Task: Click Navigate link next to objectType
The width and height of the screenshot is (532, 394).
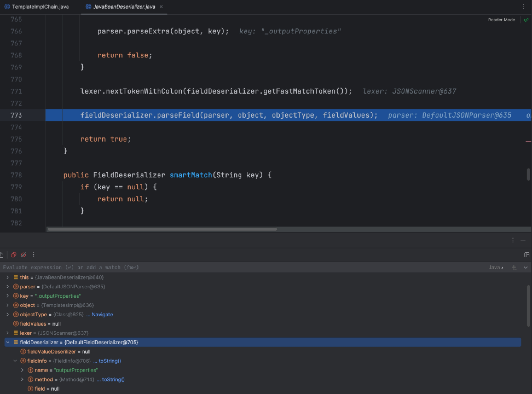Action: click(x=102, y=314)
